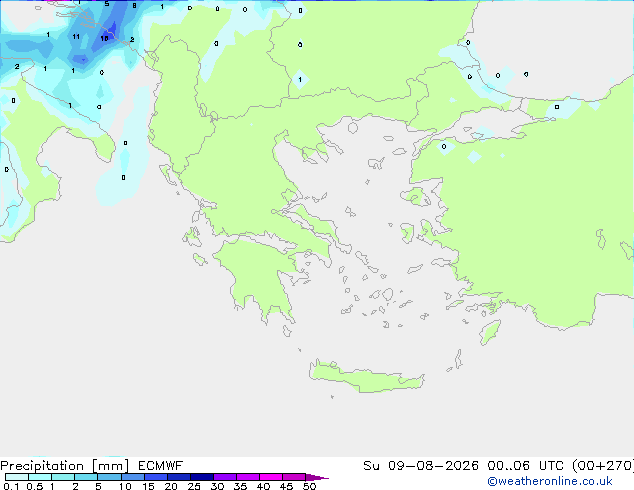Image resolution: width=634 pixels, height=490 pixels.
Task: Click the 'ECMWF' model label
Action: tap(161, 466)
